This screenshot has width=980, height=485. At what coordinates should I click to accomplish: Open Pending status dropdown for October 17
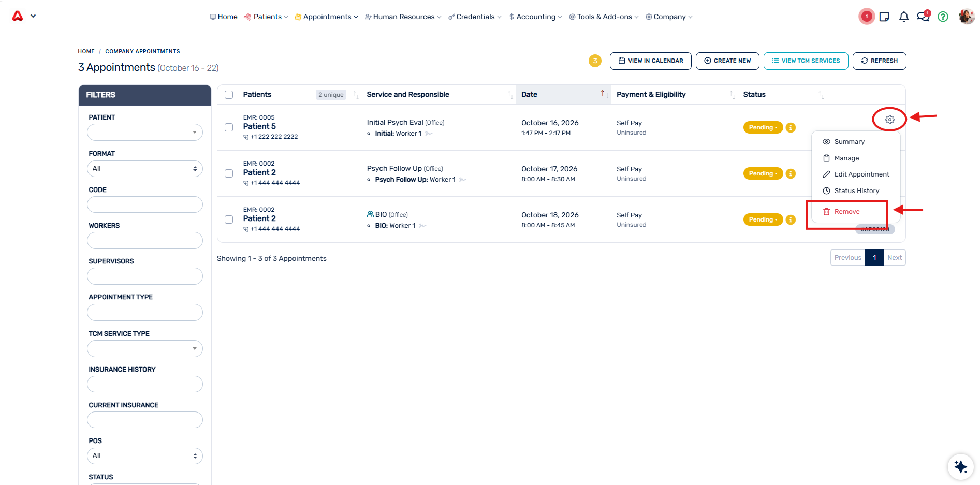pos(763,173)
